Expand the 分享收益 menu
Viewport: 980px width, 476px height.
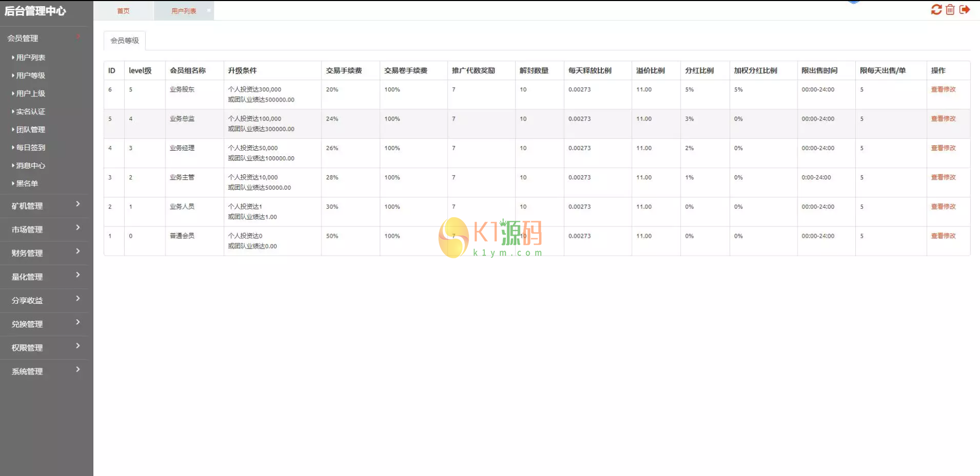point(44,301)
